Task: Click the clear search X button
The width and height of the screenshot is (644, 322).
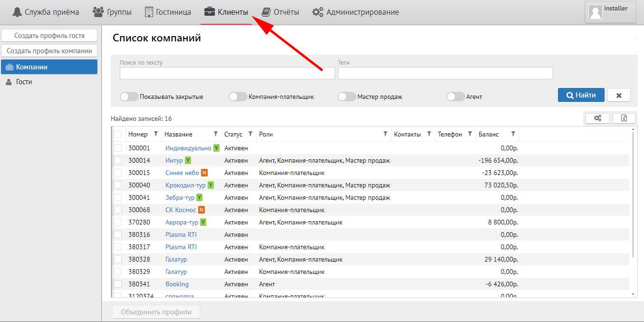Action: 619,95
